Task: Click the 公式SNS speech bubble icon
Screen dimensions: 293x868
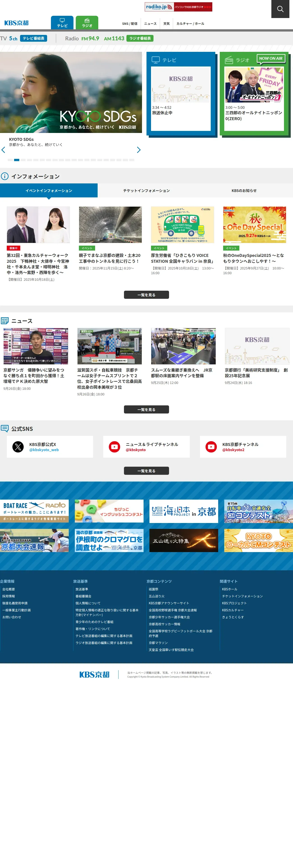Action: pyautogui.click(x=5, y=429)
